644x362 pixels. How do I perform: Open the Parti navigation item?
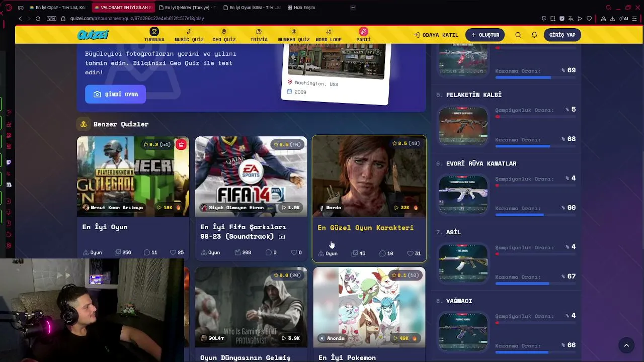[363, 35]
